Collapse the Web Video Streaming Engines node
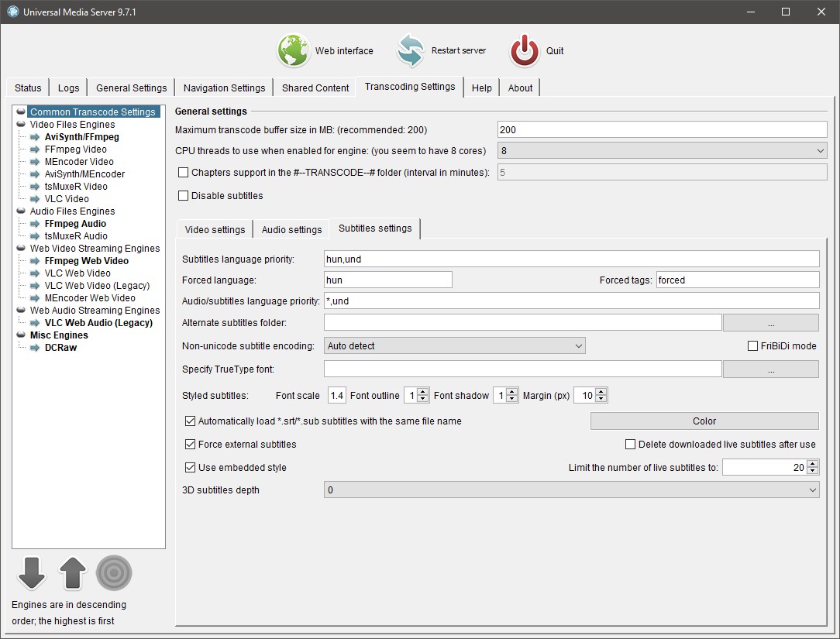 point(21,248)
